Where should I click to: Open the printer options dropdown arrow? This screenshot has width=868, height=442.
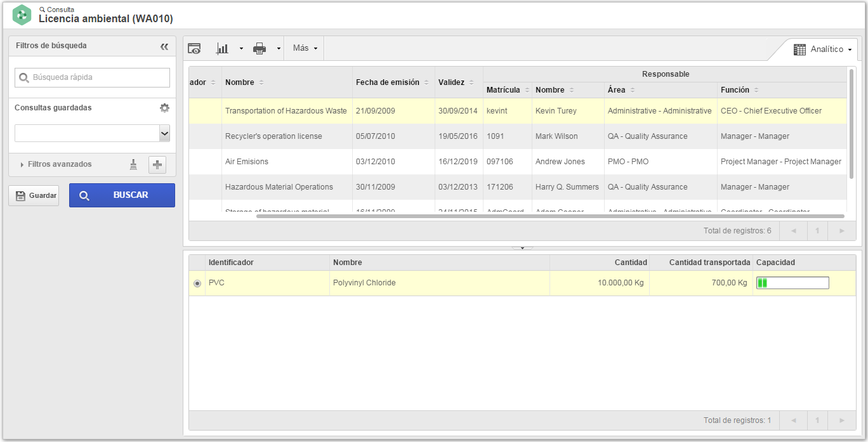coord(278,49)
